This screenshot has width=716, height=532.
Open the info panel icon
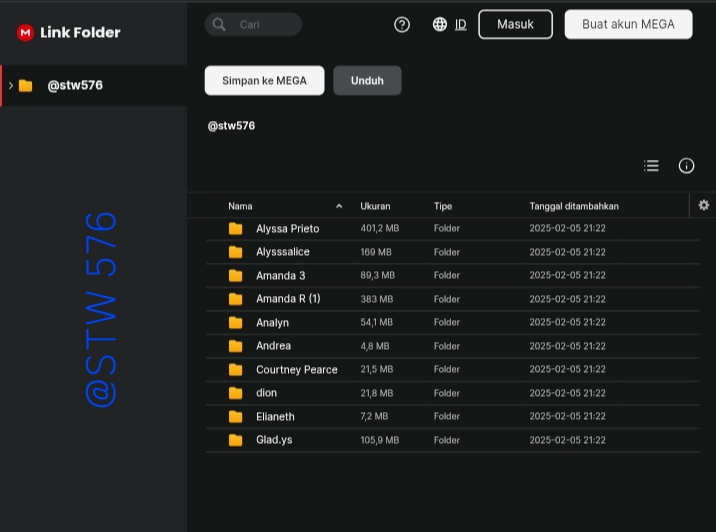pyautogui.click(x=686, y=166)
